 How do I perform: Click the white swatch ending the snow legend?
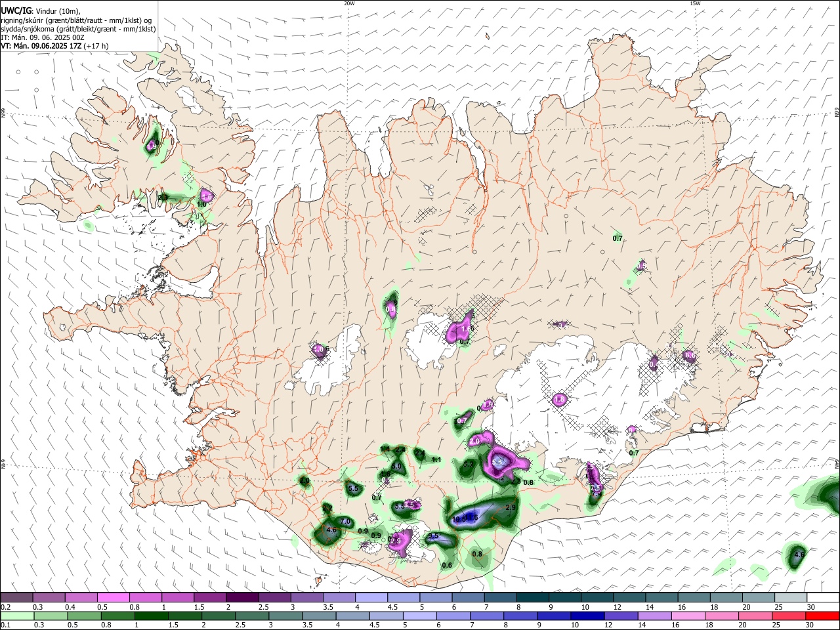(822, 598)
